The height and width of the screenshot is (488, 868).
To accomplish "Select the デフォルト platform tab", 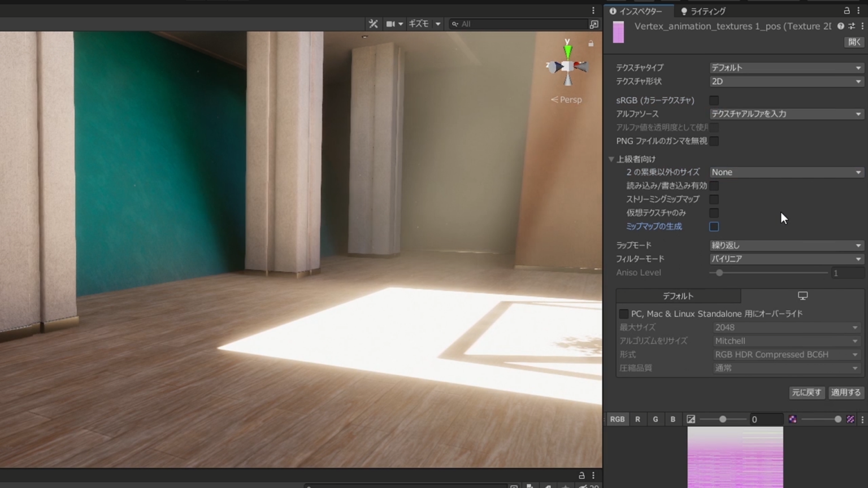I will 678,295.
